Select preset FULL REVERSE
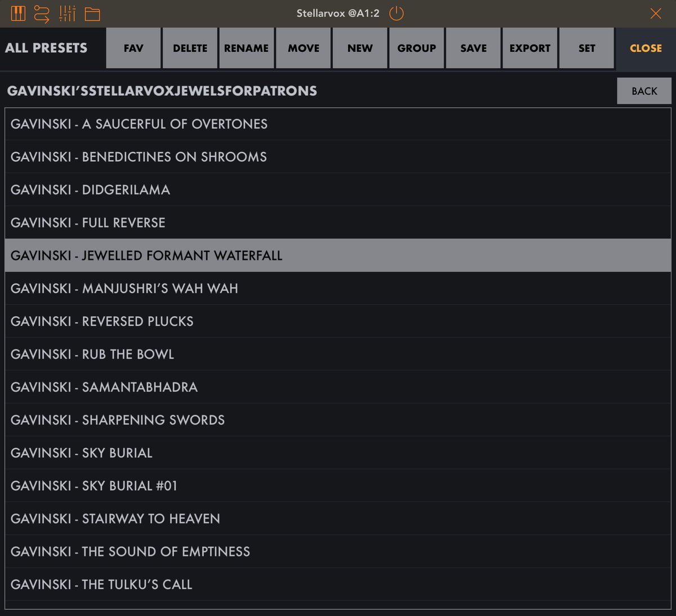 [x=338, y=223]
